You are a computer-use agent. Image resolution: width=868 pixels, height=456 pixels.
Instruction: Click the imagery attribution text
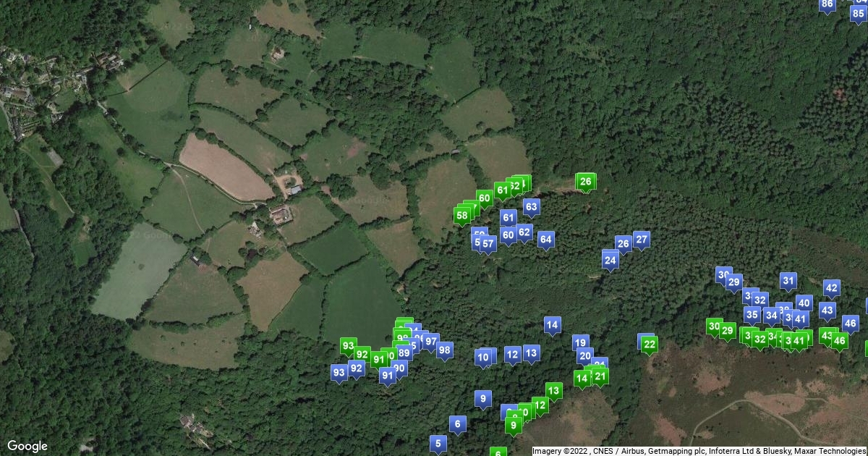pyautogui.click(x=699, y=451)
